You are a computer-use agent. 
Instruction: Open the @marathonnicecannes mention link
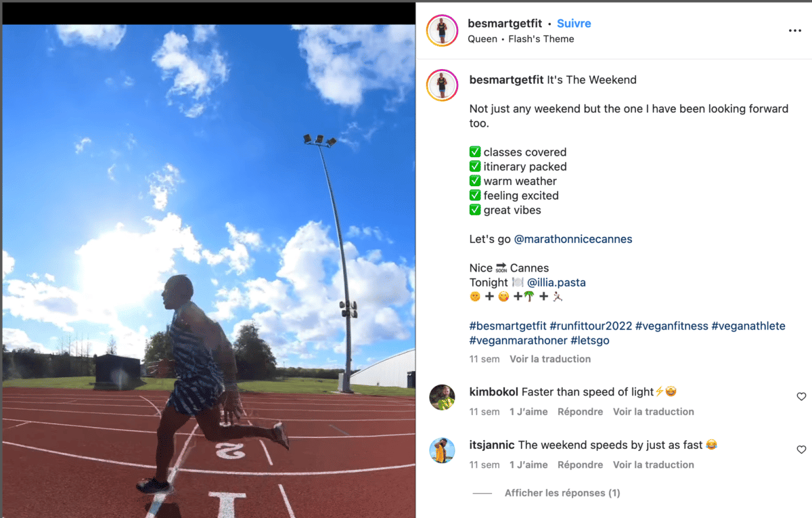click(x=573, y=239)
